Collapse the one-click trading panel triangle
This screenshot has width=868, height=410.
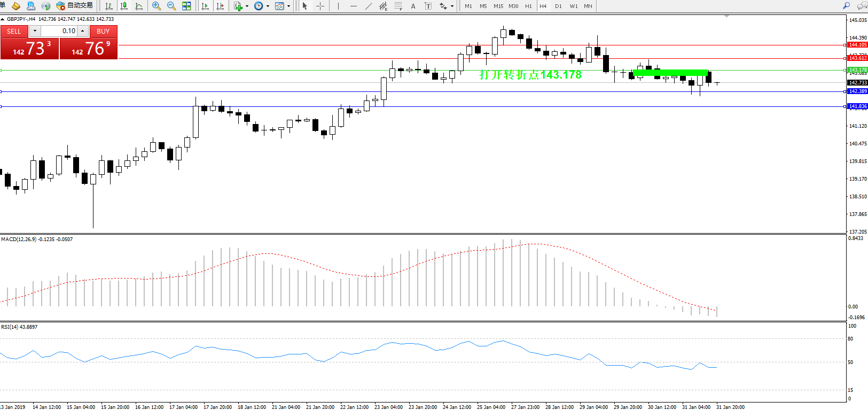tap(3, 19)
